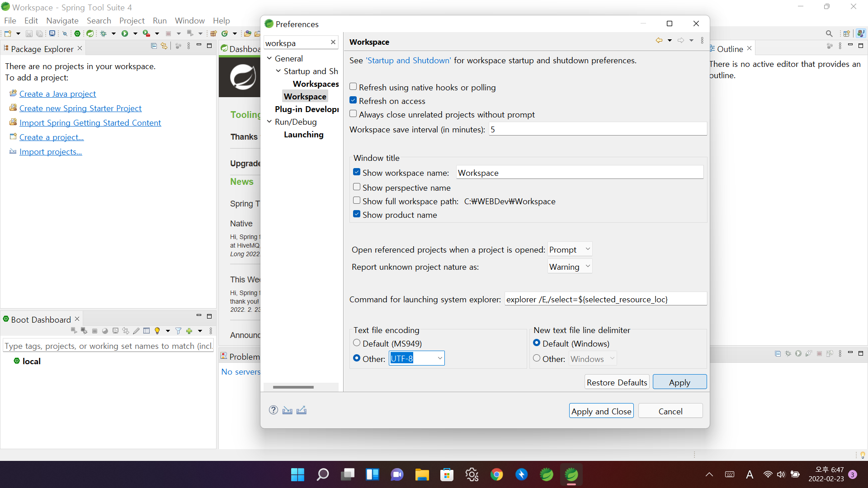Click the green Run toolbar button
868x488 pixels.
[125, 33]
